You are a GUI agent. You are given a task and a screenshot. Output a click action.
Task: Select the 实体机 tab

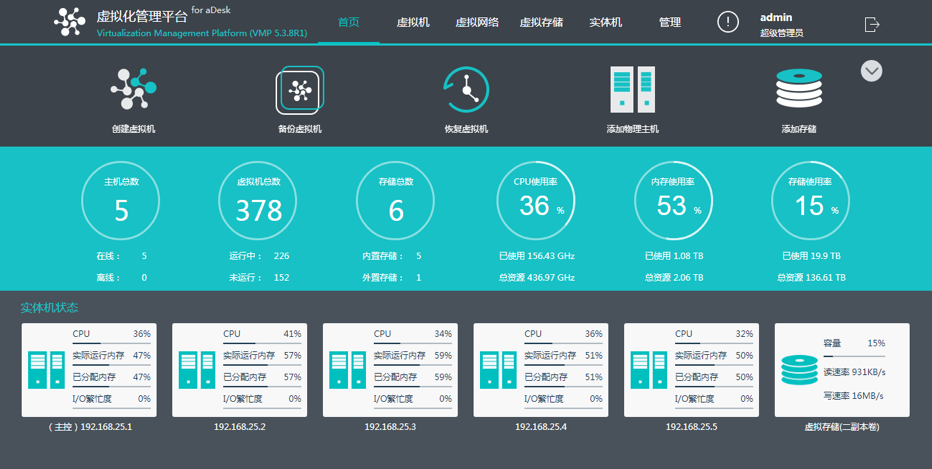(x=605, y=22)
